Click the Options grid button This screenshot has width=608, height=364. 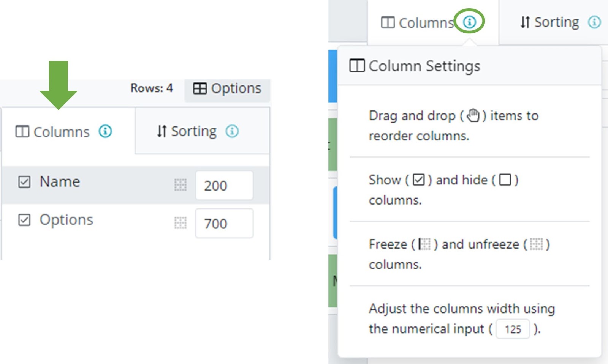click(227, 88)
